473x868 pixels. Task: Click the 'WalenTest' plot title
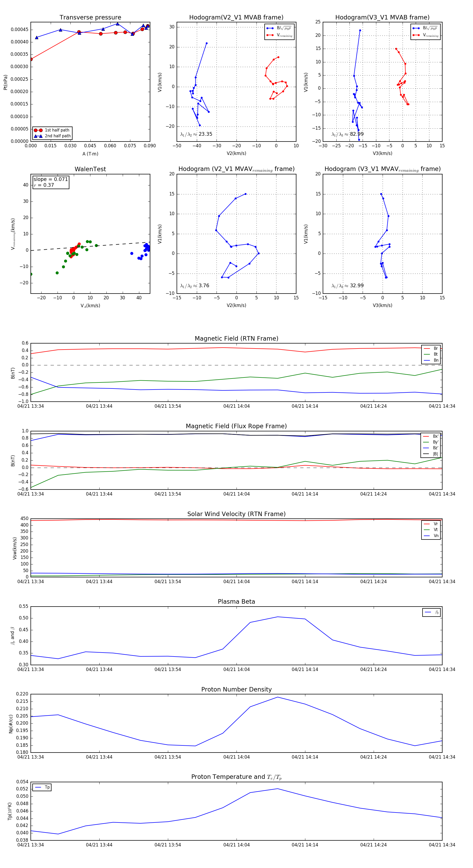pyautogui.click(x=90, y=169)
